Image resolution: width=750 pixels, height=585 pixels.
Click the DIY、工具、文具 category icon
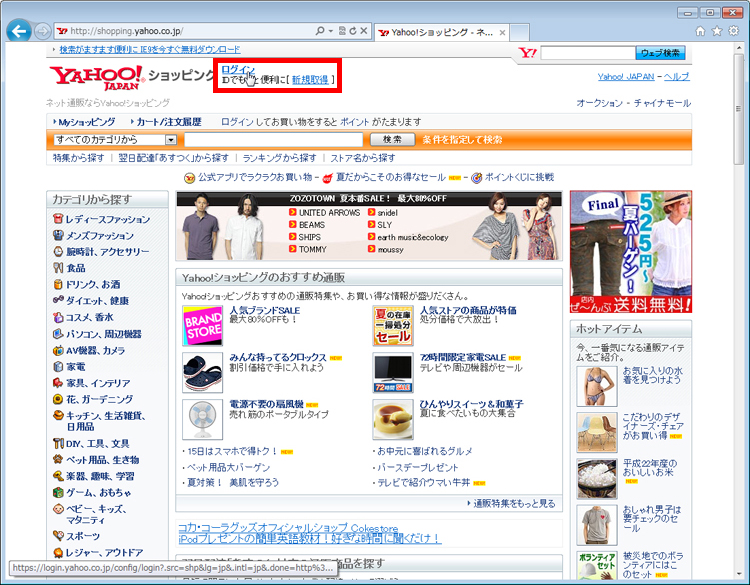pos(58,443)
